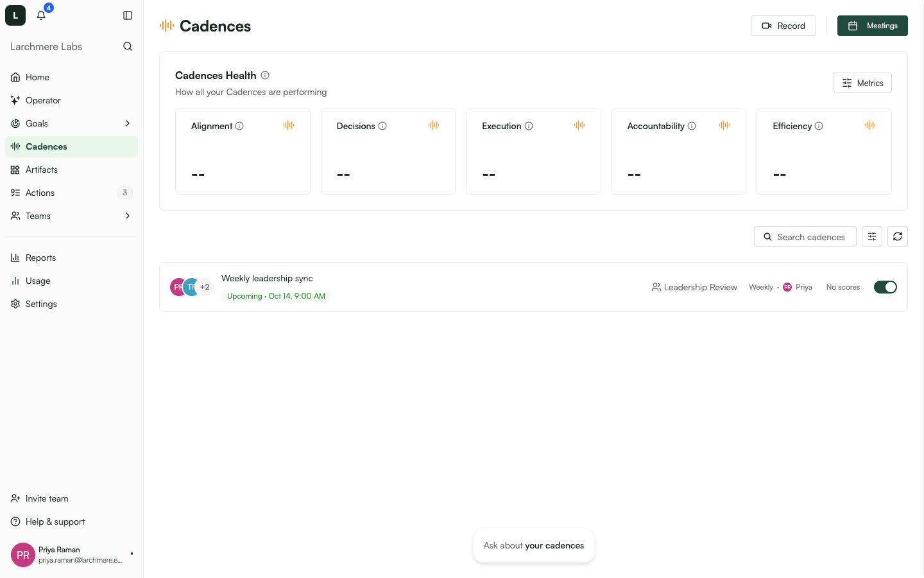Click the Record button
Viewport: 924px width, 578px height.
coord(783,26)
